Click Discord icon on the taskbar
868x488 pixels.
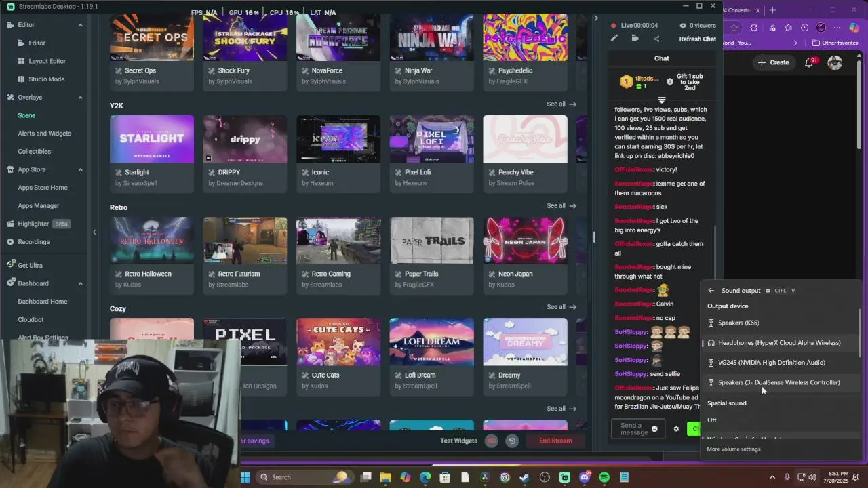coord(585,477)
